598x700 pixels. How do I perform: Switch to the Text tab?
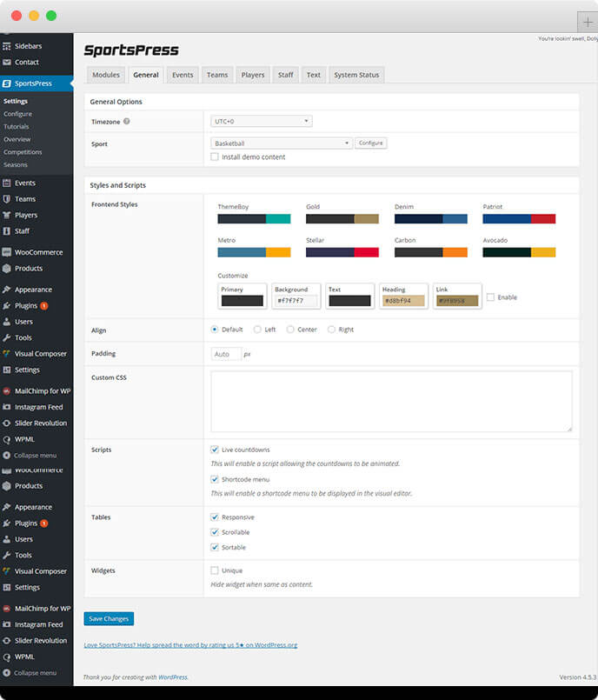click(313, 75)
